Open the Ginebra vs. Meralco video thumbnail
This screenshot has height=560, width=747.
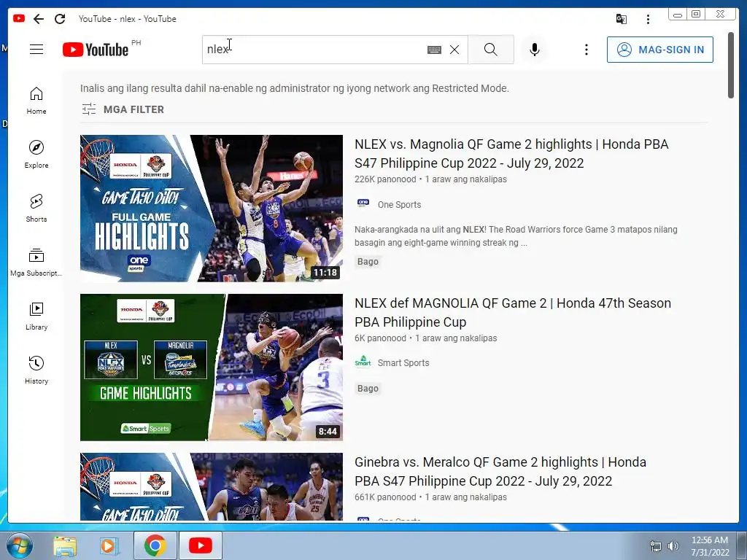click(x=212, y=486)
